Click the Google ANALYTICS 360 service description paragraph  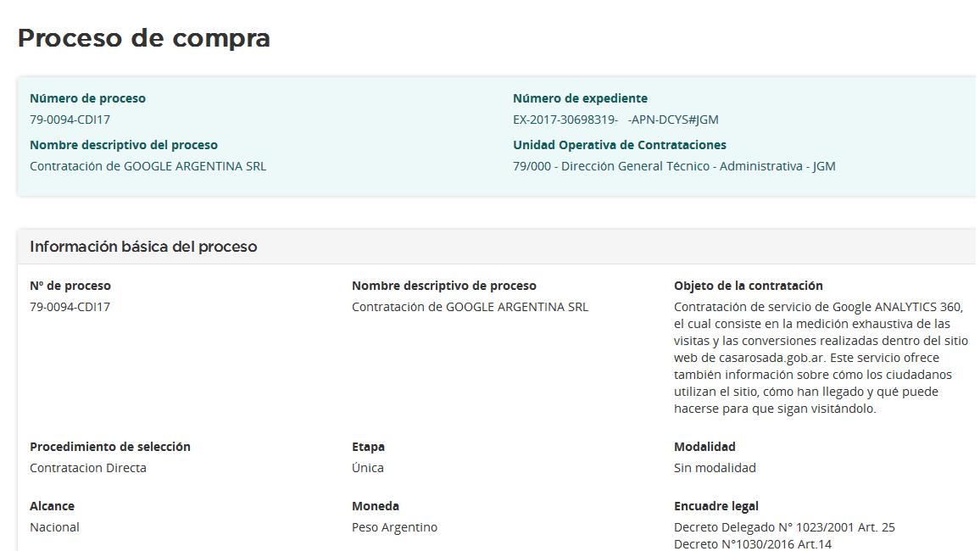(821, 358)
